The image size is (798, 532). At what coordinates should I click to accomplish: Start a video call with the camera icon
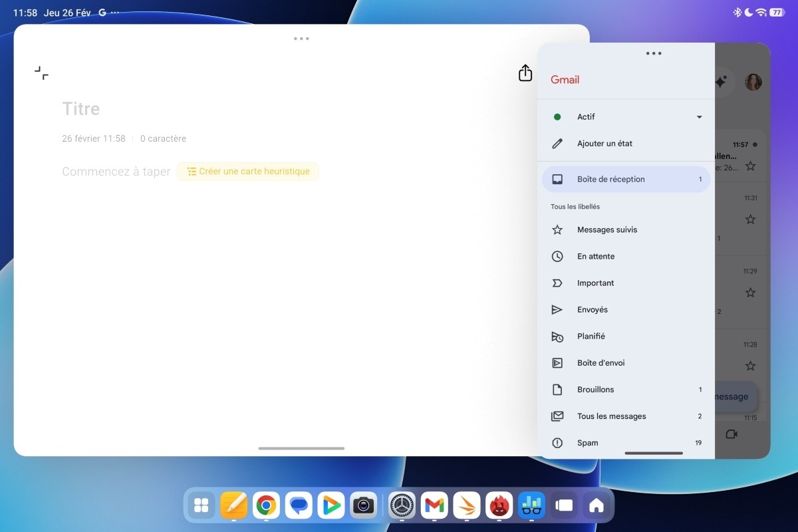click(x=731, y=434)
